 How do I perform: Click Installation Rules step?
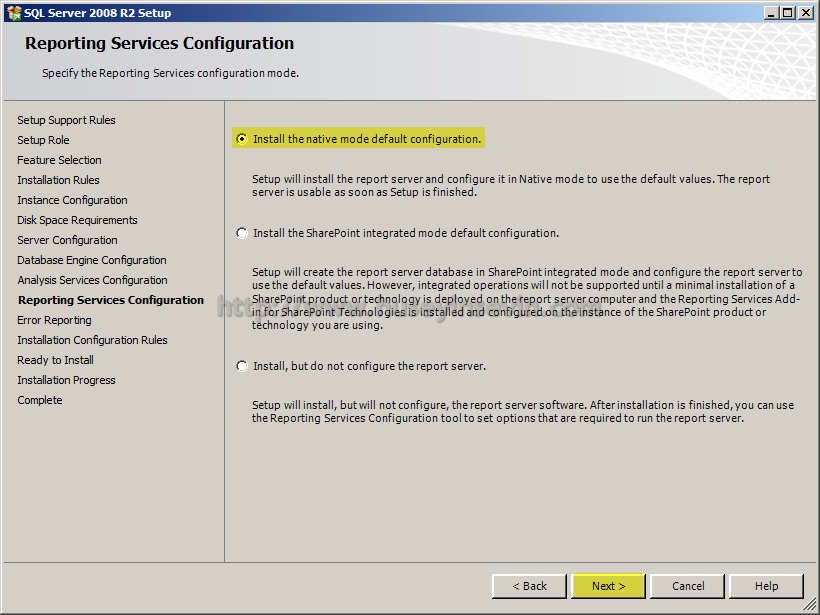pos(58,180)
